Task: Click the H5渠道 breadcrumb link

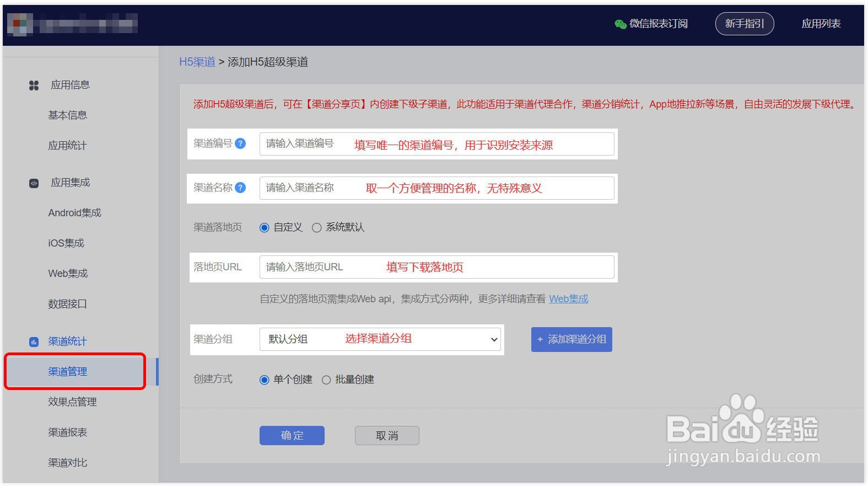Action: 197,62
